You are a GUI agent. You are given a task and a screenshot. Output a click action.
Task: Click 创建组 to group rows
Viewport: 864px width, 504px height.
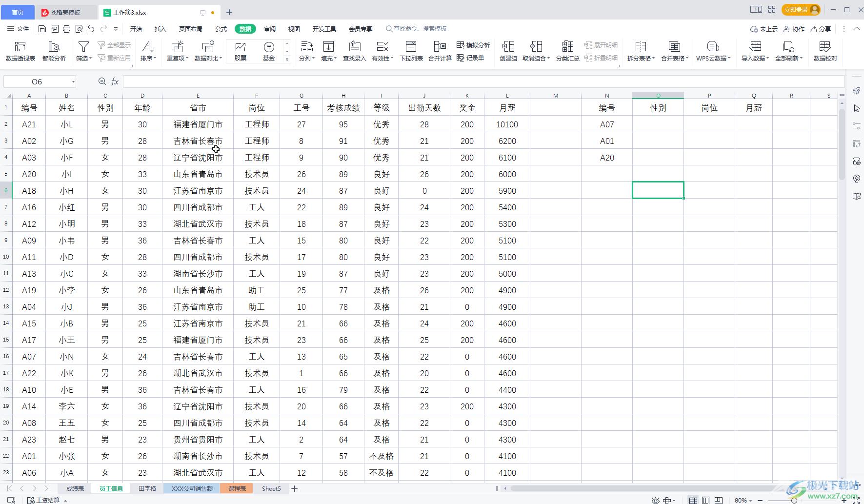click(508, 51)
